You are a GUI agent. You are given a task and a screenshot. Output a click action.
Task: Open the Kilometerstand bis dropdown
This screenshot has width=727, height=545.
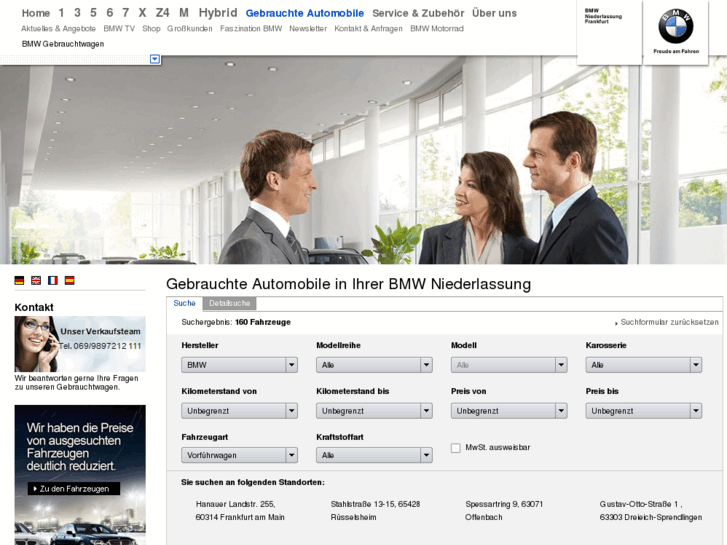(x=374, y=411)
